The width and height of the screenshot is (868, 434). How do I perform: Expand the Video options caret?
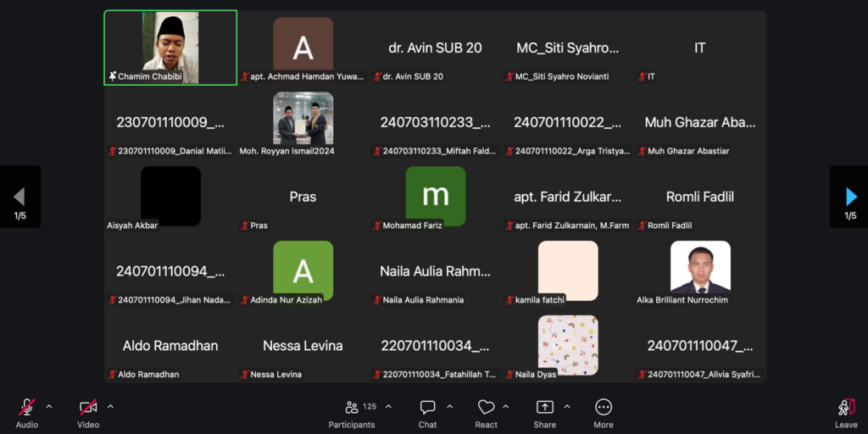click(110, 407)
